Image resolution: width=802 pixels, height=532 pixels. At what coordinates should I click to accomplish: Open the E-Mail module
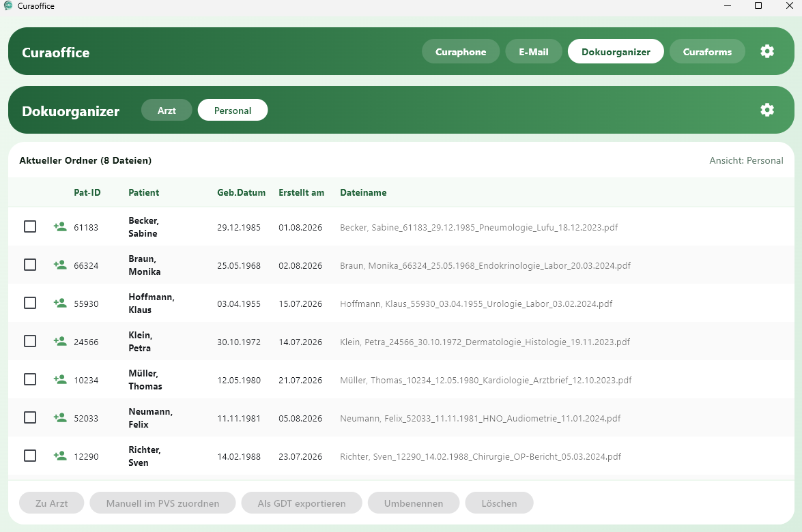(534, 52)
